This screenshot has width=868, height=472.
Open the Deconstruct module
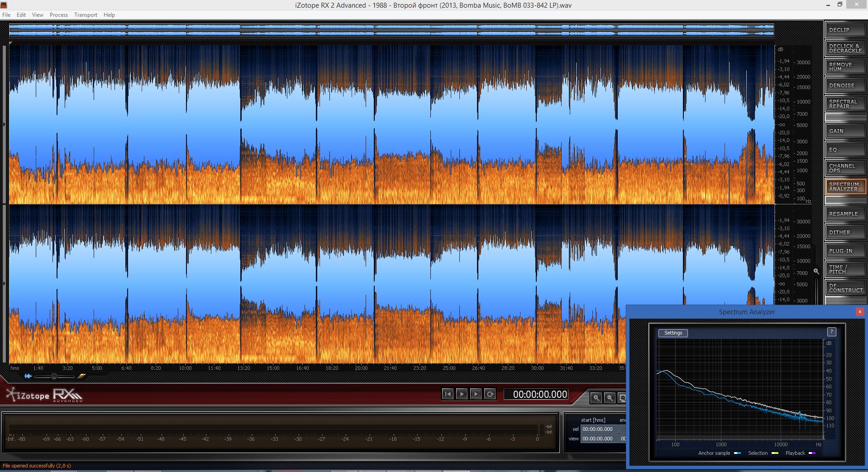pyautogui.click(x=845, y=288)
